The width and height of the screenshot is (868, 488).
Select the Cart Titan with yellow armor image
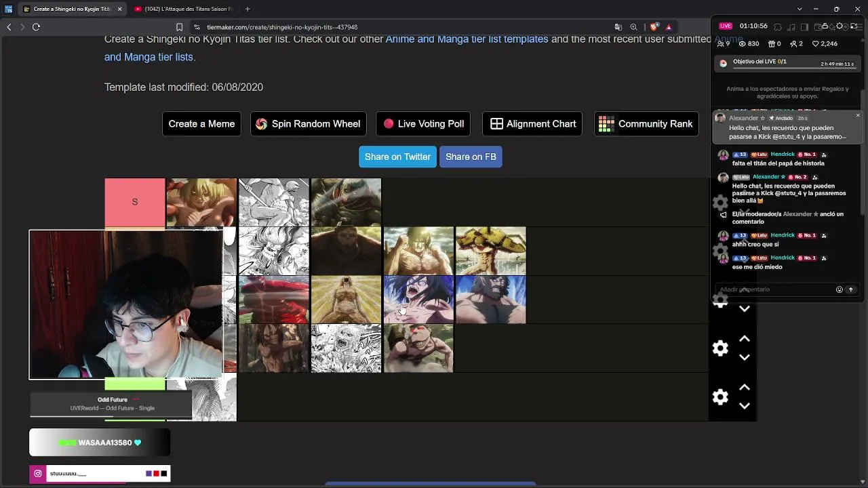point(491,251)
